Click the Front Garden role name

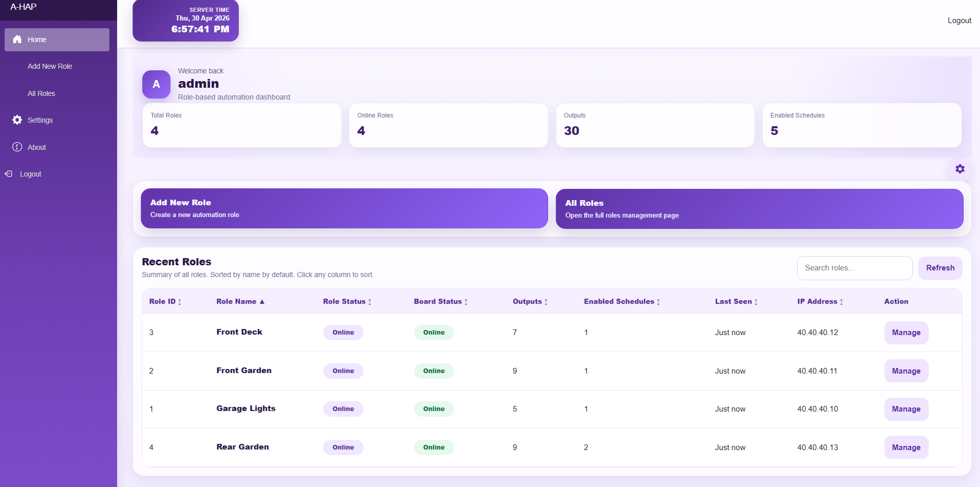point(244,371)
